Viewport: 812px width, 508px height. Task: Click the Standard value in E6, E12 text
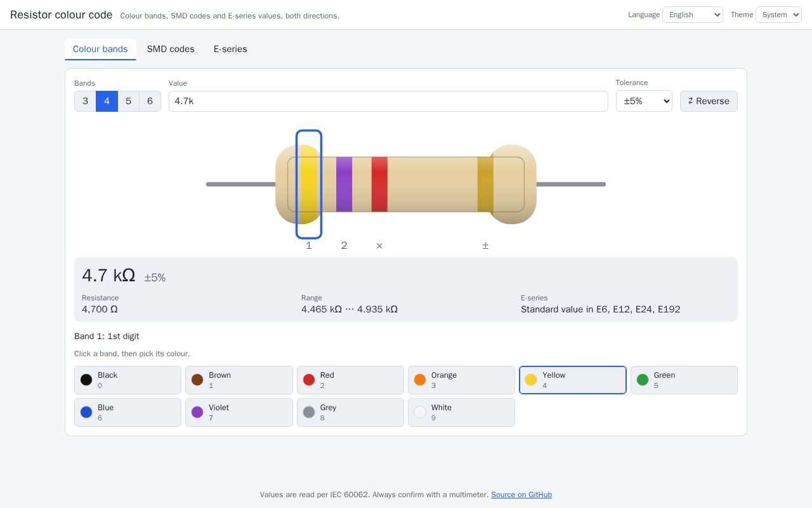coord(600,309)
